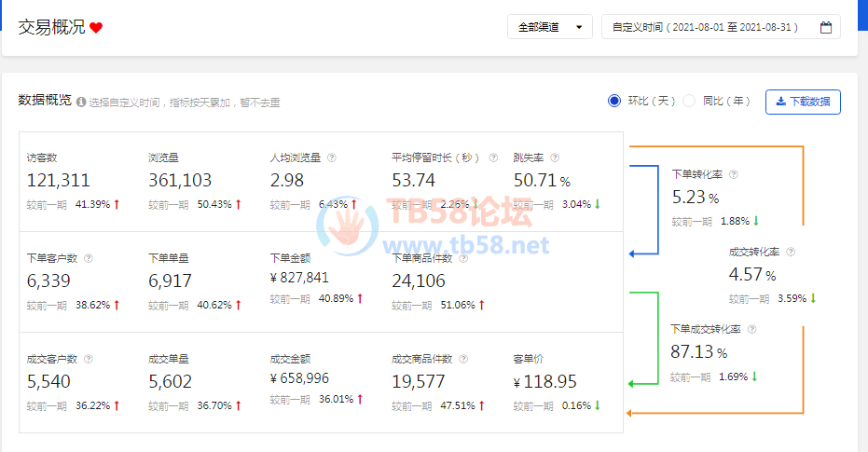The image size is (868, 452).
Task: Select the 环比(天) radio button
Action: click(613, 101)
